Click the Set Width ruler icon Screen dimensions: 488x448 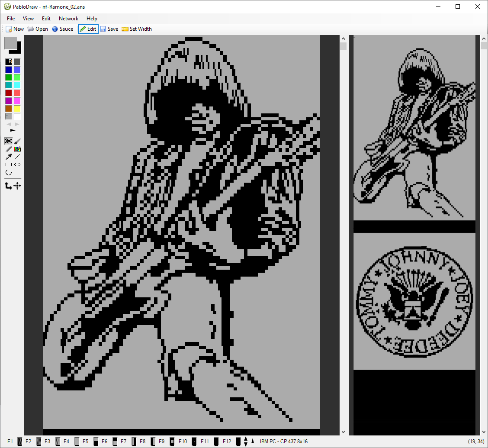125,29
